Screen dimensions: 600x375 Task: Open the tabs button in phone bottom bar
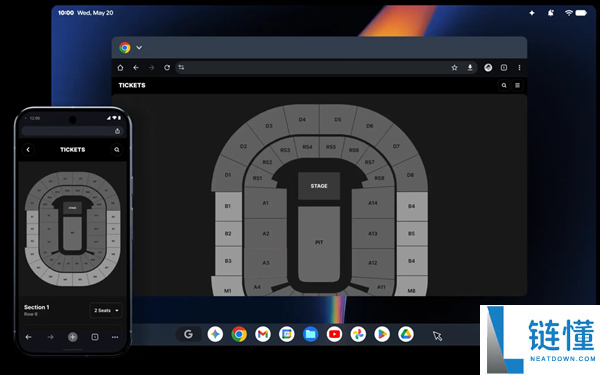[x=95, y=337]
